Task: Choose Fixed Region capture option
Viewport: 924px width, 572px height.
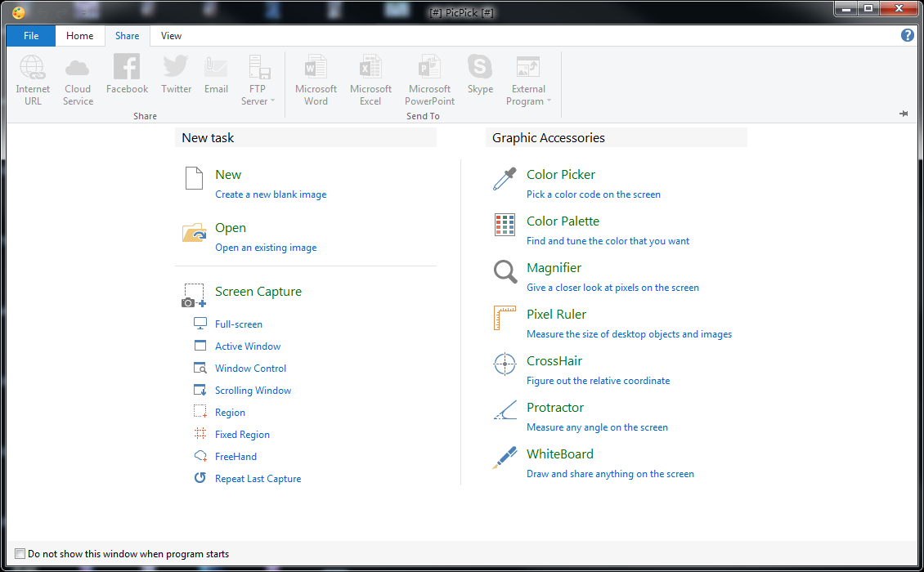Action: (242, 435)
